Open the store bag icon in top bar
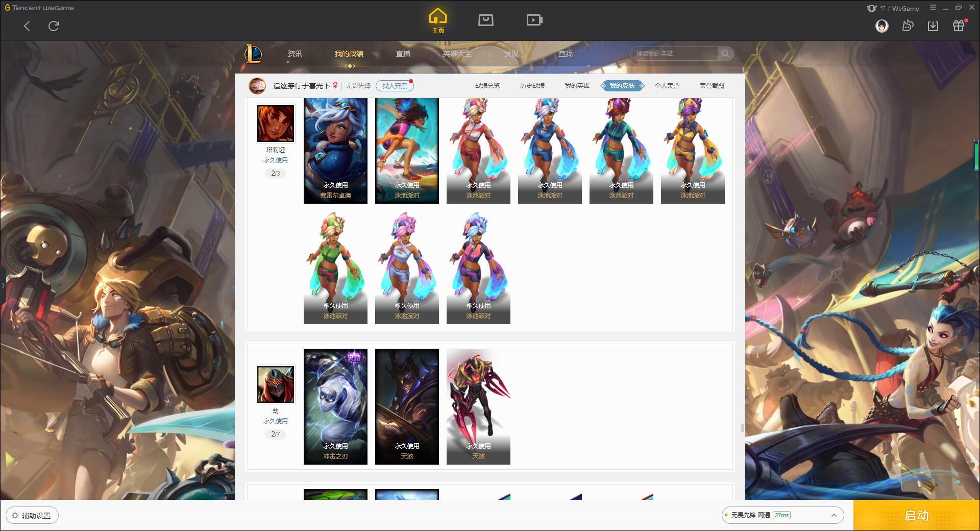 (485, 20)
